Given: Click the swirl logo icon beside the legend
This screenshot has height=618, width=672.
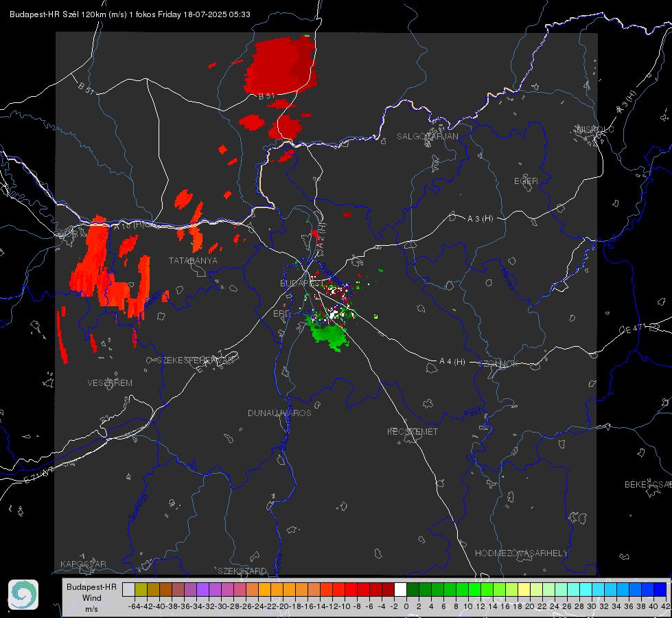Looking at the screenshot, I should (23, 595).
